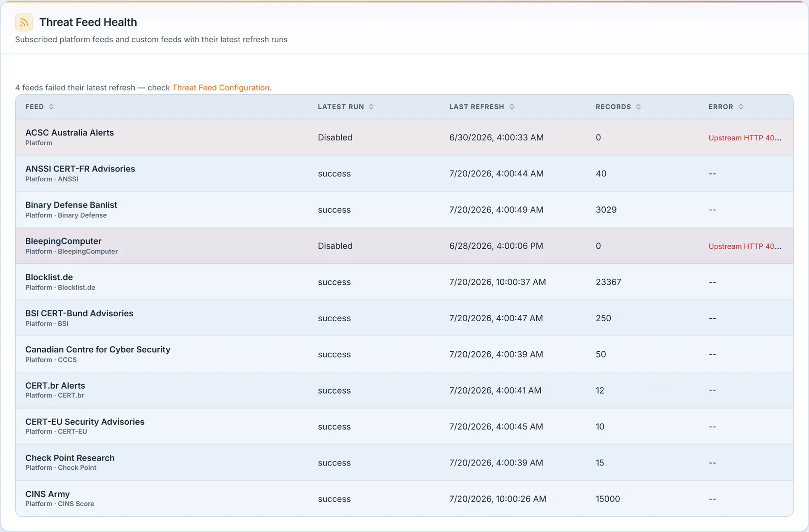This screenshot has width=809, height=532.
Task: Click the orange RSS feed icon
Action: coord(24,22)
